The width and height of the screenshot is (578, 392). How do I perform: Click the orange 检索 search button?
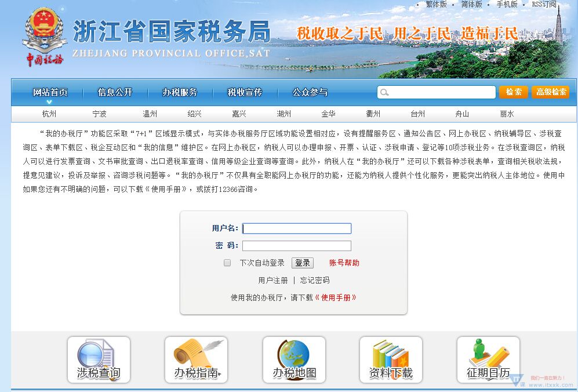click(514, 92)
